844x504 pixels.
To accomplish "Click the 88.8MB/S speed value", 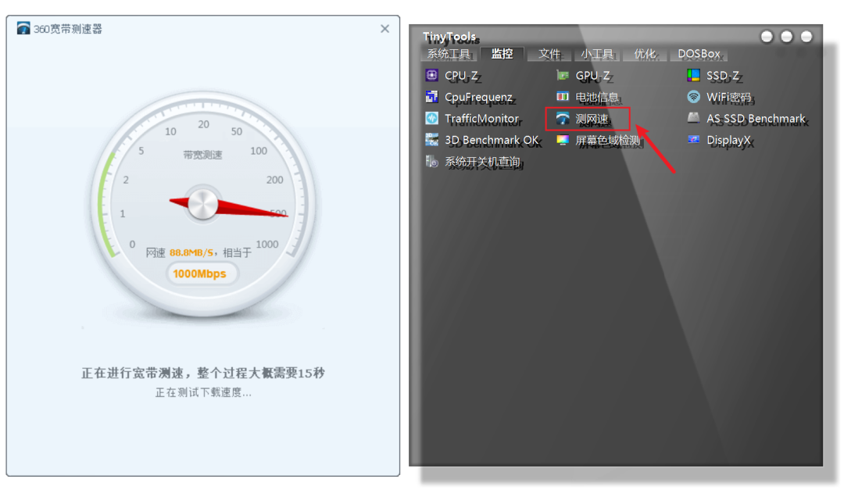I will point(191,252).
